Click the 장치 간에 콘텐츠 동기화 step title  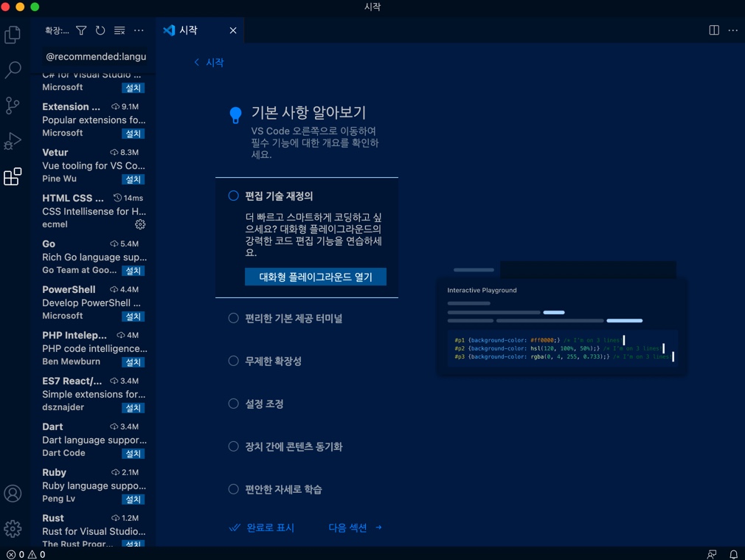[294, 446]
